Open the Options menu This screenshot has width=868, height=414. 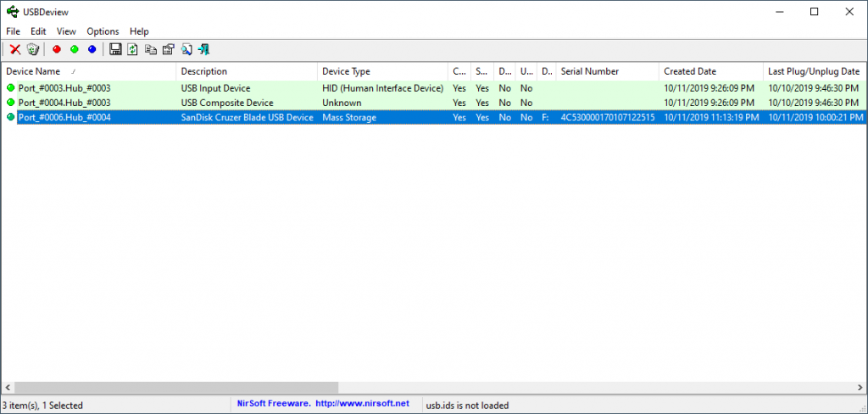point(103,31)
